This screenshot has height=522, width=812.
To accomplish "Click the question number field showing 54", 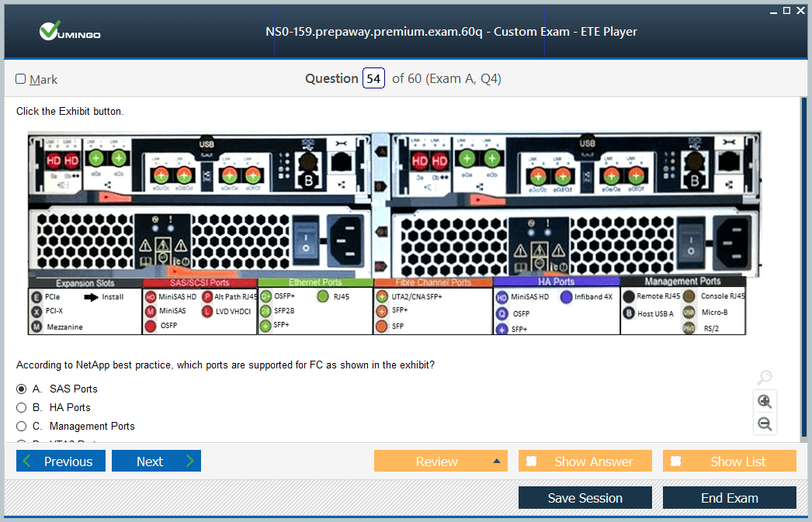I will (x=373, y=79).
